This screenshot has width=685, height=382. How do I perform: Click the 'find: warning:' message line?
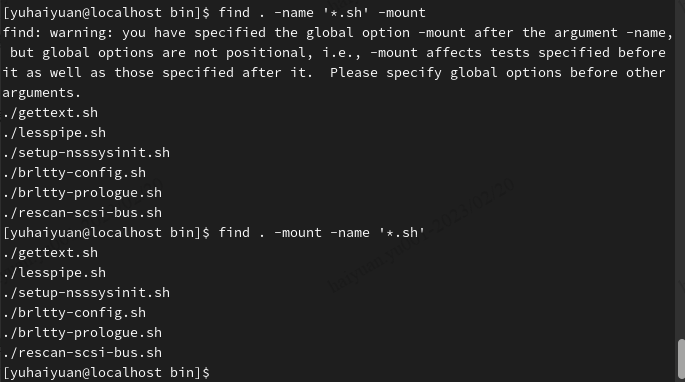tap(338, 33)
